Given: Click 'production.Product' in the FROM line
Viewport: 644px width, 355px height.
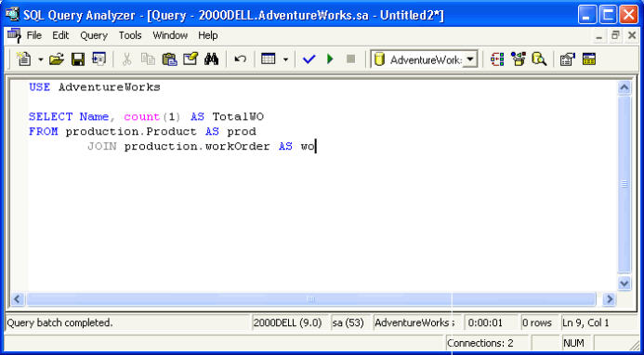Looking at the screenshot, I should (x=131, y=131).
